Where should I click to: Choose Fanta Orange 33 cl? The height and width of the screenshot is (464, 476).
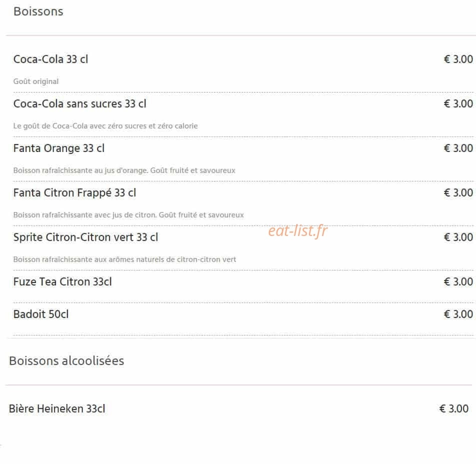[x=59, y=148]
